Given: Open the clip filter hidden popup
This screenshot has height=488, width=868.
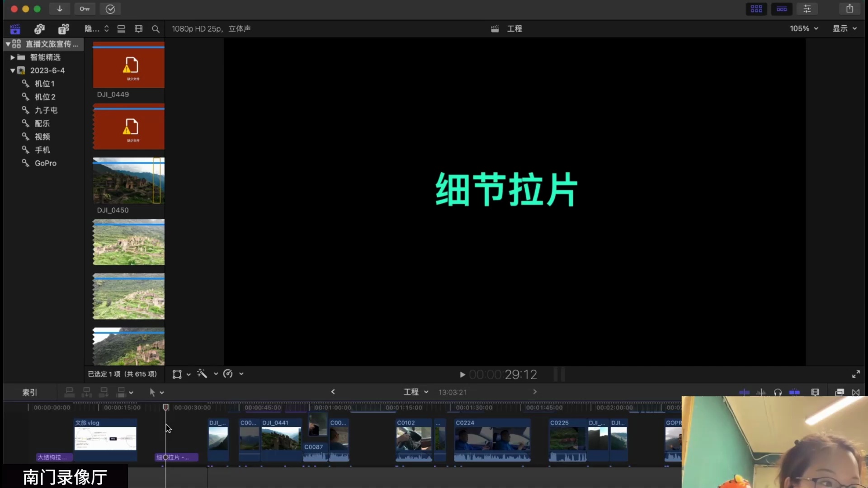Looking at the screenshot, I should (96, 29).
